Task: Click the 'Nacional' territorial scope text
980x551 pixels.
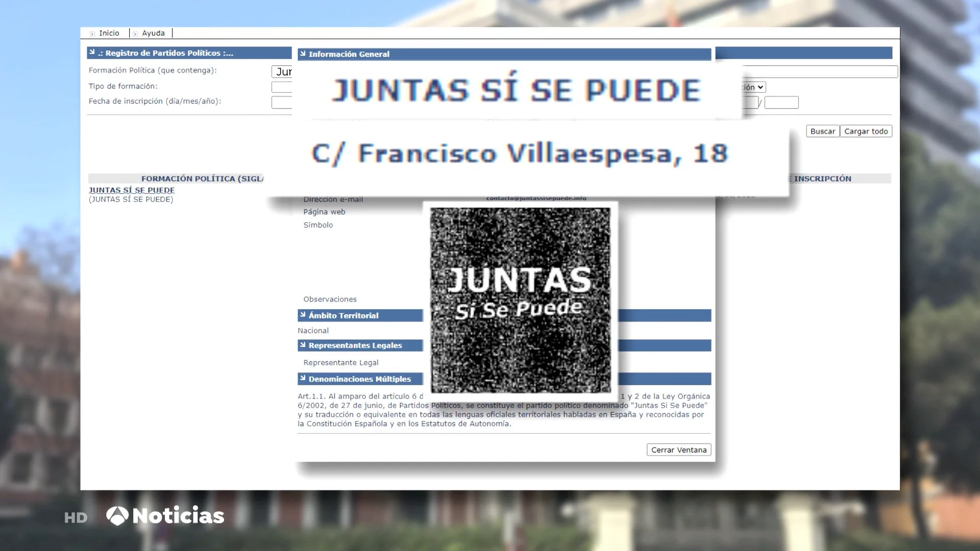Action: point(313,331)
